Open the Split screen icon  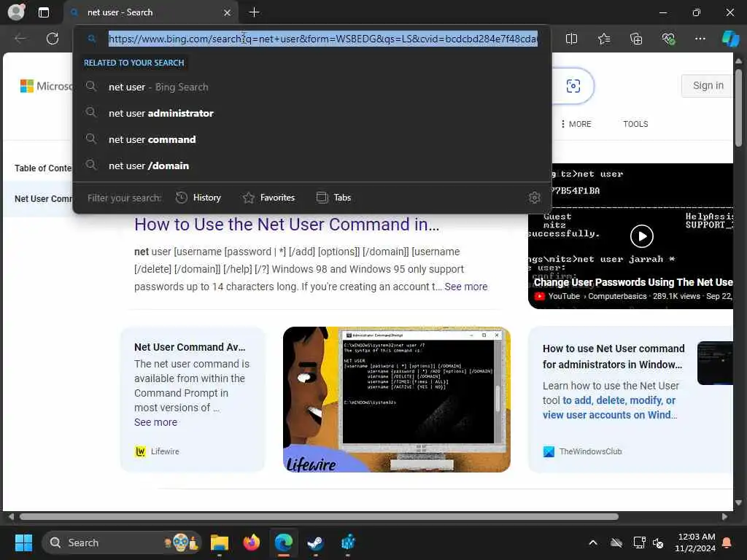click(571, 39)
